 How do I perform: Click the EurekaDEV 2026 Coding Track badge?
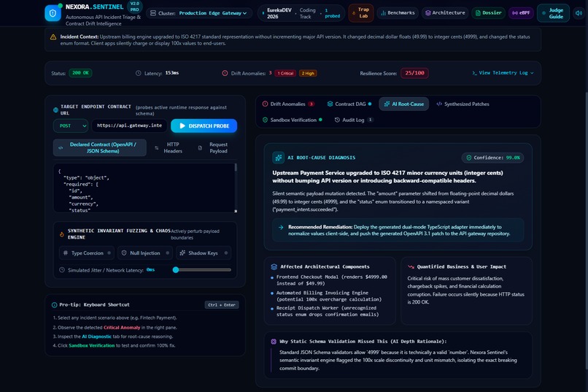pyautogui.click(x=302, y=13)
